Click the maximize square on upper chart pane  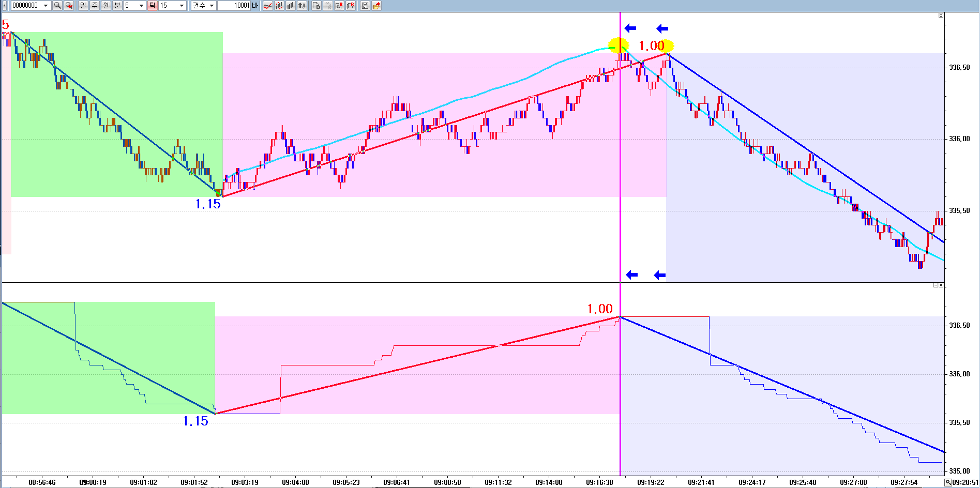(x=941, y=16)
